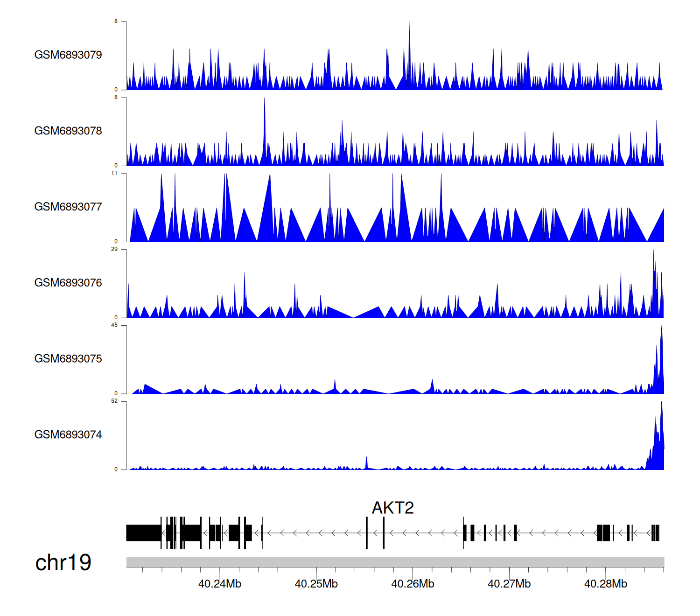Click the GSM6893079 track label
The width and height of the screenshot is (700, 616).
point(68,55)
